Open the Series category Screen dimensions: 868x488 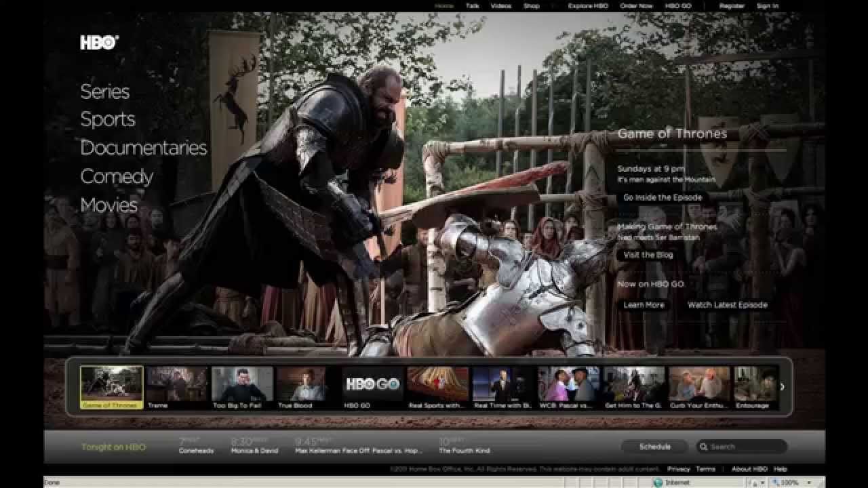tap(105, 91)
